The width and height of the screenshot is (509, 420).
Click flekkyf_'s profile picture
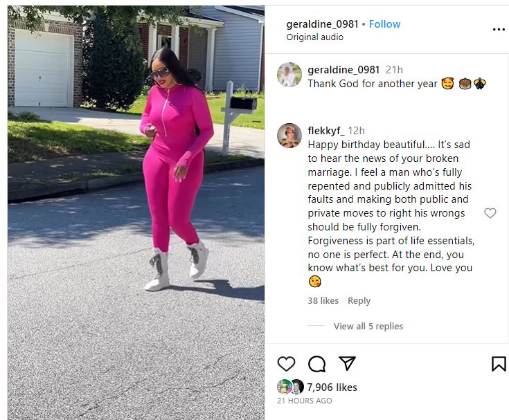pyautogui.click(x=289, y=136)
